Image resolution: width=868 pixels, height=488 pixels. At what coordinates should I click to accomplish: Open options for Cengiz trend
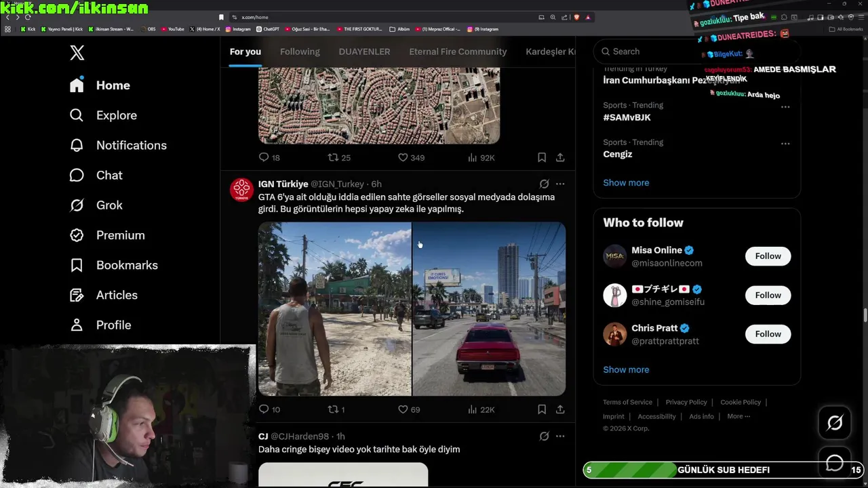click(785, 144)
